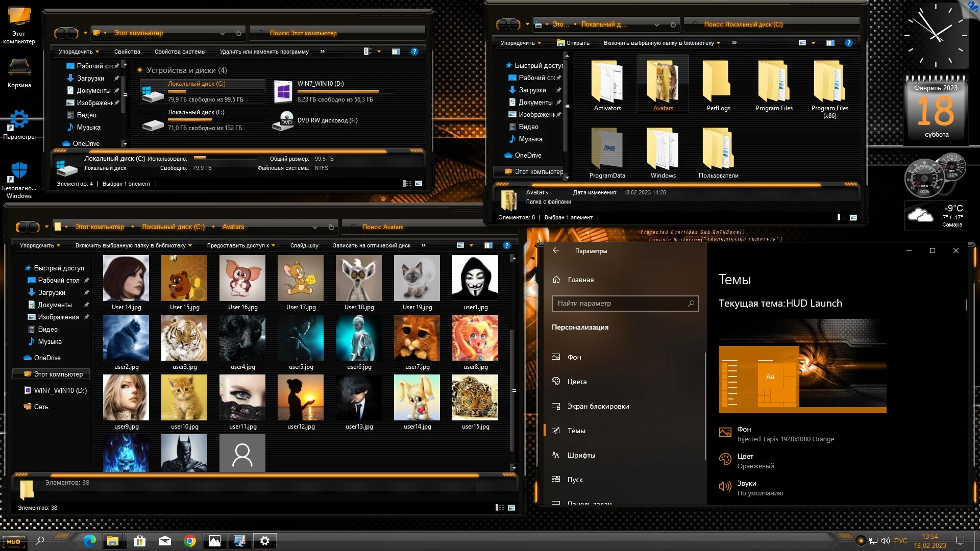Launch Google Chrome from the taskbar
The height and width of the screenshot is (551, 980).
[190, 541]
